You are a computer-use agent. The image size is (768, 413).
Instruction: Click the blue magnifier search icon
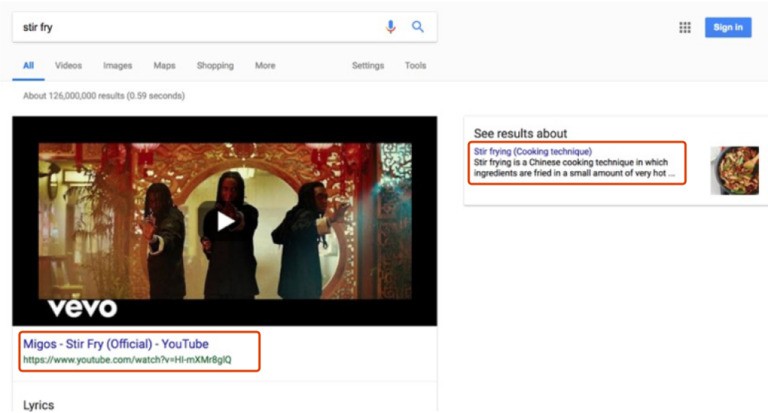click(x=418, y=27)
